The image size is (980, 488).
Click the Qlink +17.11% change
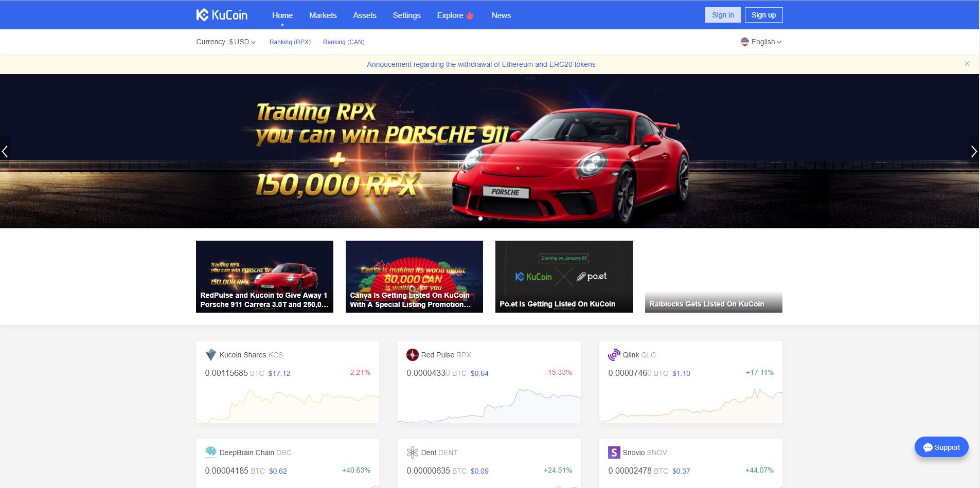pos(760,372)
